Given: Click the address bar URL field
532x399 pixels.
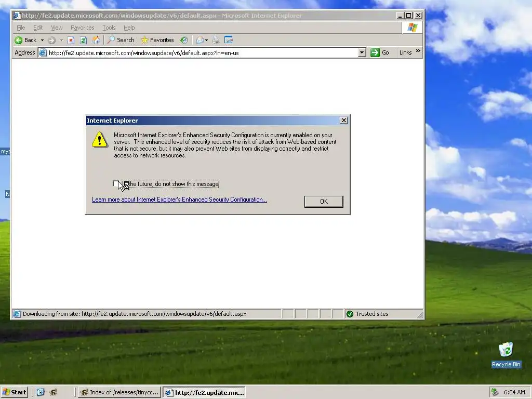Looking at the screenshot, I should [x=202, y=53].
